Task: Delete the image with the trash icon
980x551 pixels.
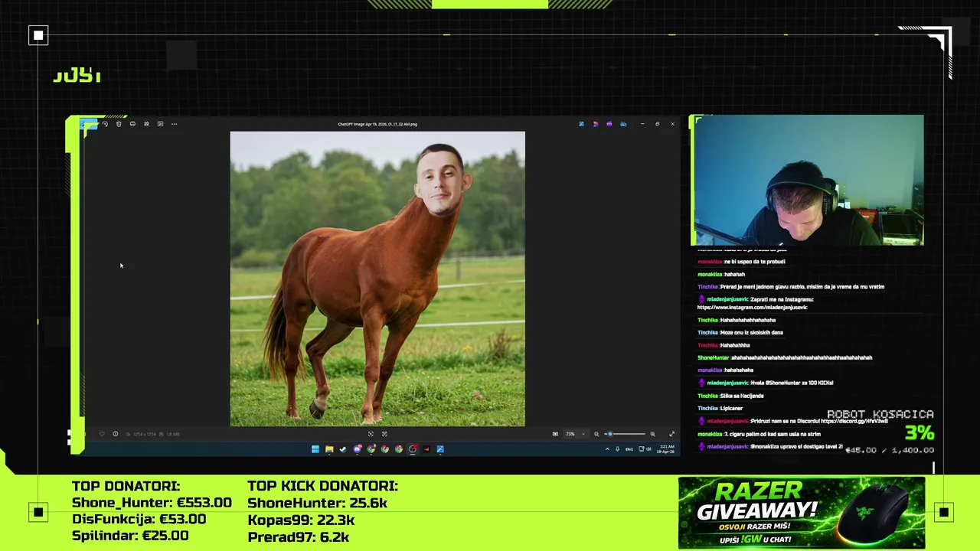Action: [x=119, y=124]
